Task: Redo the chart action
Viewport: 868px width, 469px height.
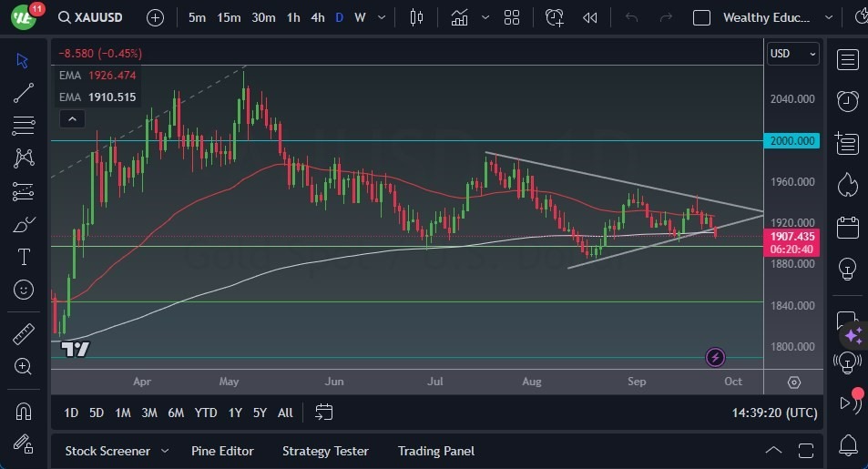Action: [x=666, y=17]
